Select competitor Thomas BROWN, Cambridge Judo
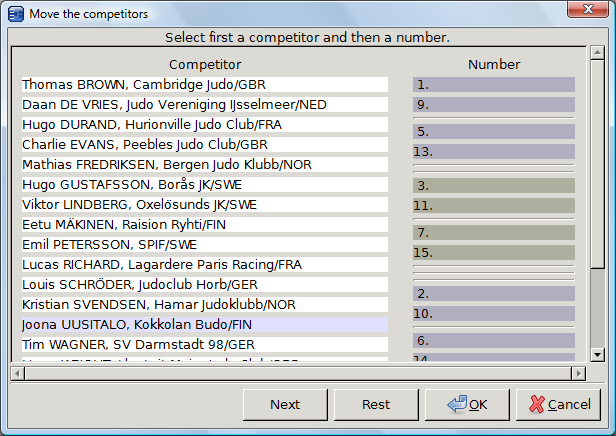Image resolution: width=616 pixels, height=436 pixels. coord(204,85)
